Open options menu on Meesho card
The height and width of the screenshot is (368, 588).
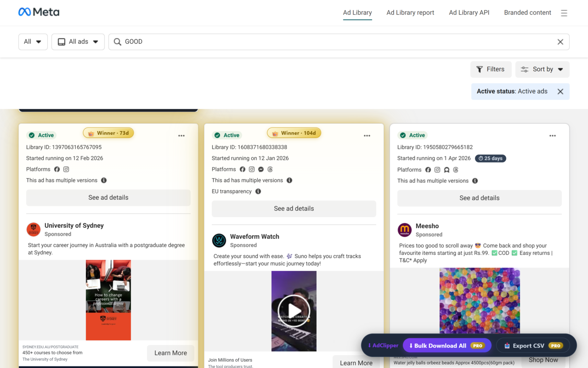coord(553,136)
